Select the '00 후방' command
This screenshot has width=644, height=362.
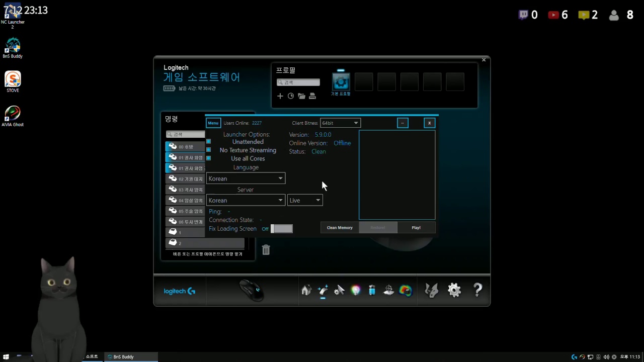[185, 147]
